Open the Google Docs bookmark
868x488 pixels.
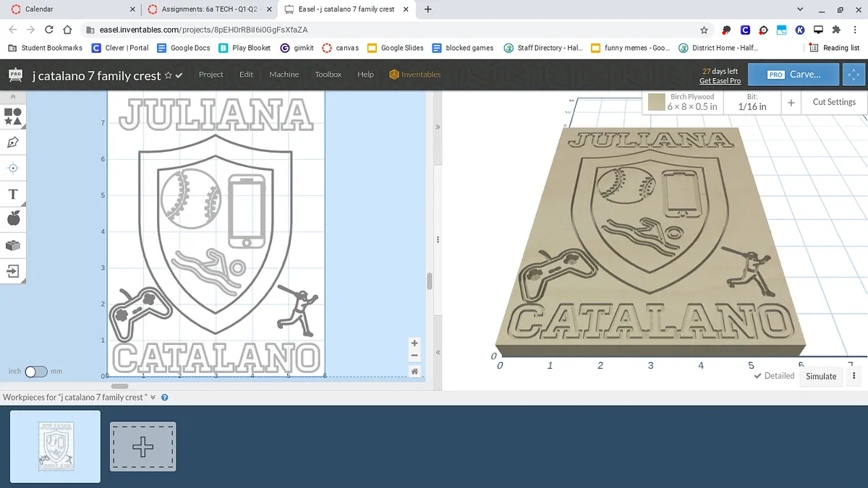[x=183, y=48]
